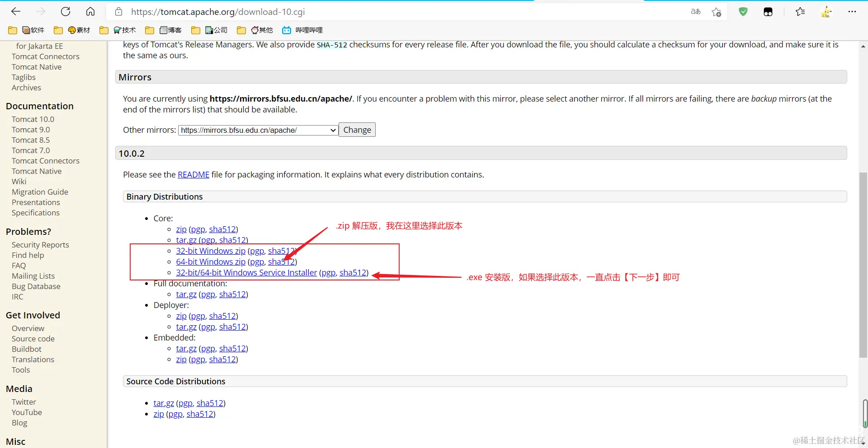Open the browser settings and more menu
This screenshot has width=868, height=448.
pyautogui.click(x=852, y=12)
